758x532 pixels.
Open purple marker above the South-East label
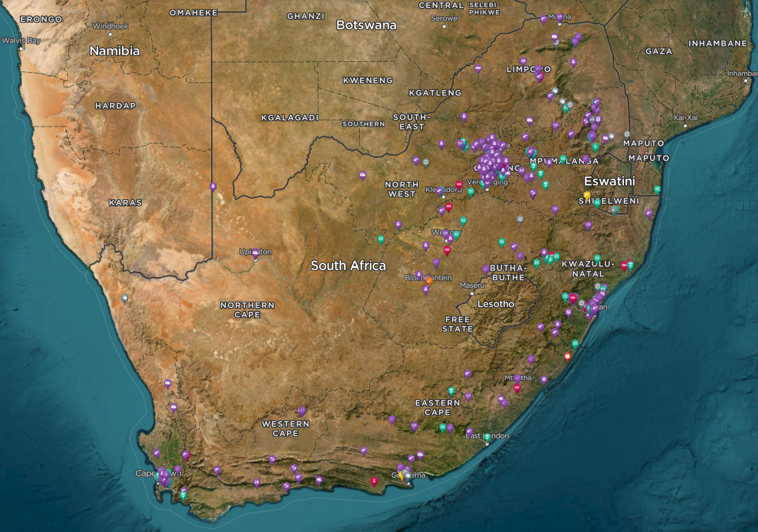tap(464, 117)
